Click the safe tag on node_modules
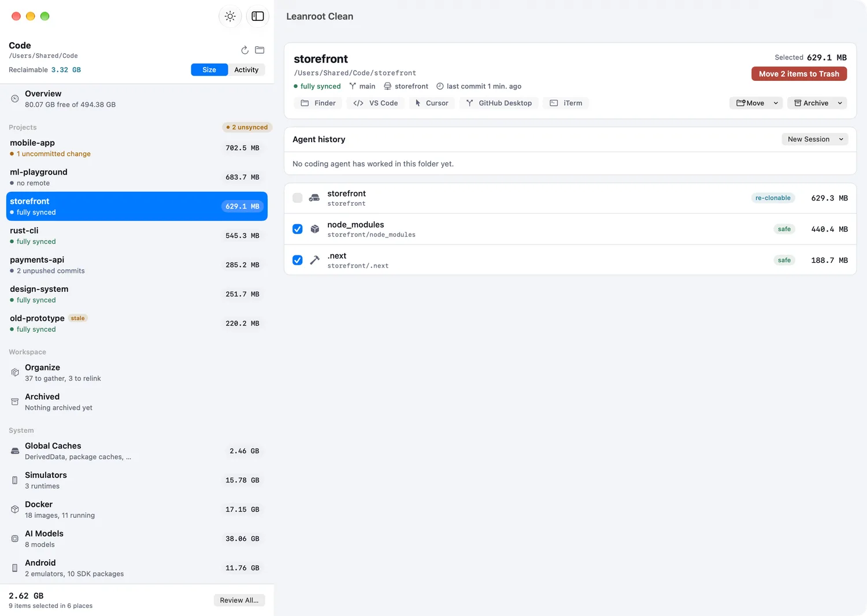The height and width of the screenshot is (616, 867). 784,229
